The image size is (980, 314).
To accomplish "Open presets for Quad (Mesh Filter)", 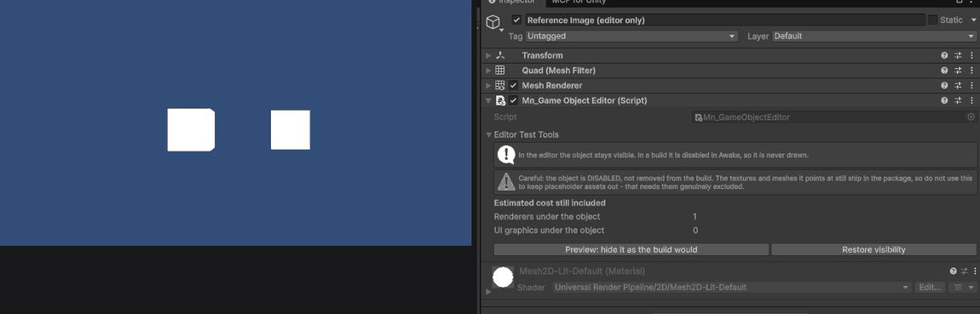I will [x=958, y=71].
